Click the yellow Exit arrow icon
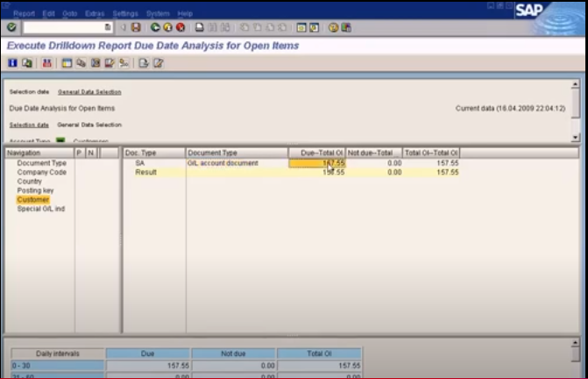 pos(168,27)
